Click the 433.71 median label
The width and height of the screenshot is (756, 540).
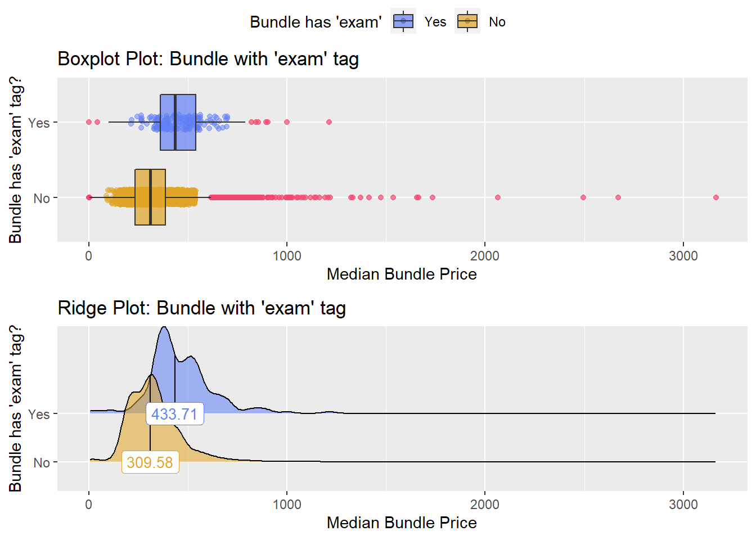[x=174, y=414]
